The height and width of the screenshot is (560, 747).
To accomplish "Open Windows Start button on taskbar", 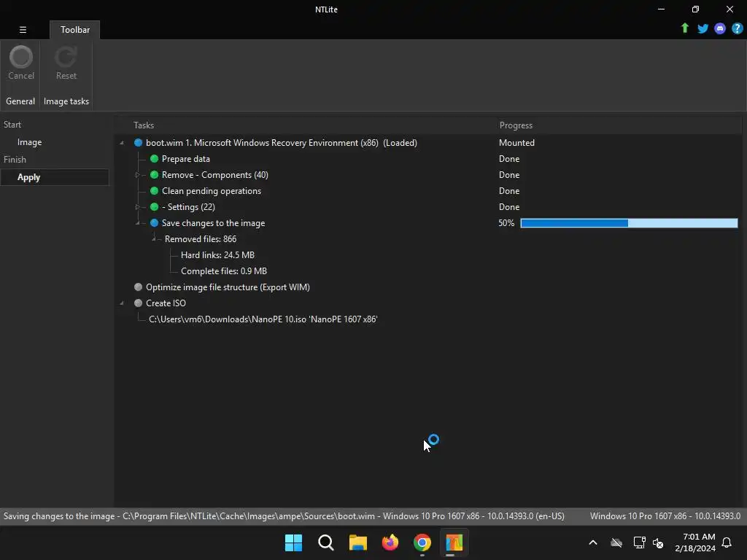I will [x=293, y=542].
